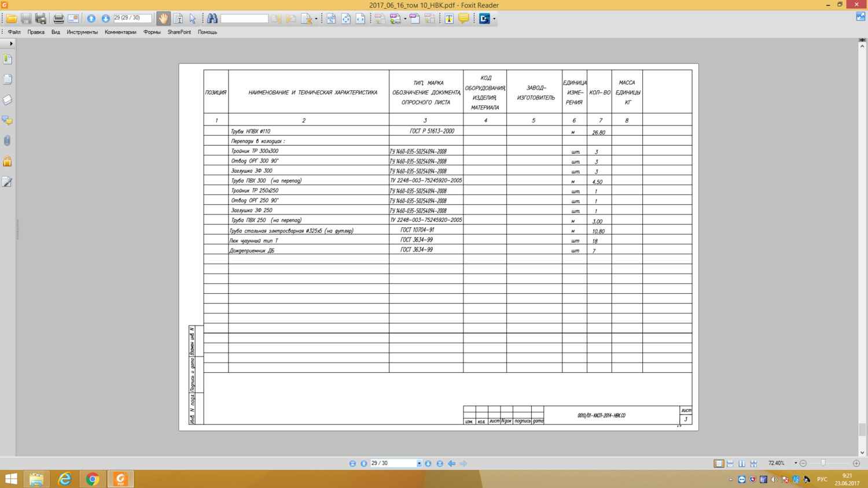
Task: Open the Комментарии menu
Action: (x=120, y=32)
